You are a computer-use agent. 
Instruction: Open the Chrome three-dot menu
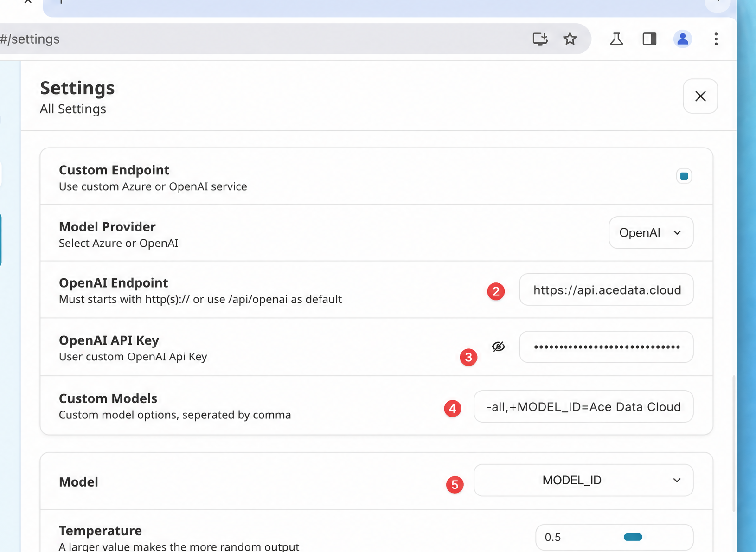[x=716, y=39]
